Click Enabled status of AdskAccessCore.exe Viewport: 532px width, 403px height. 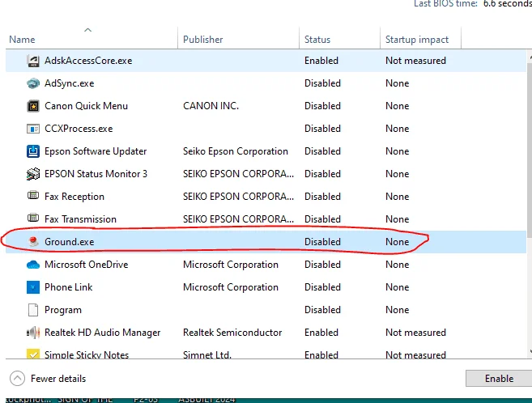coord(321,61)
